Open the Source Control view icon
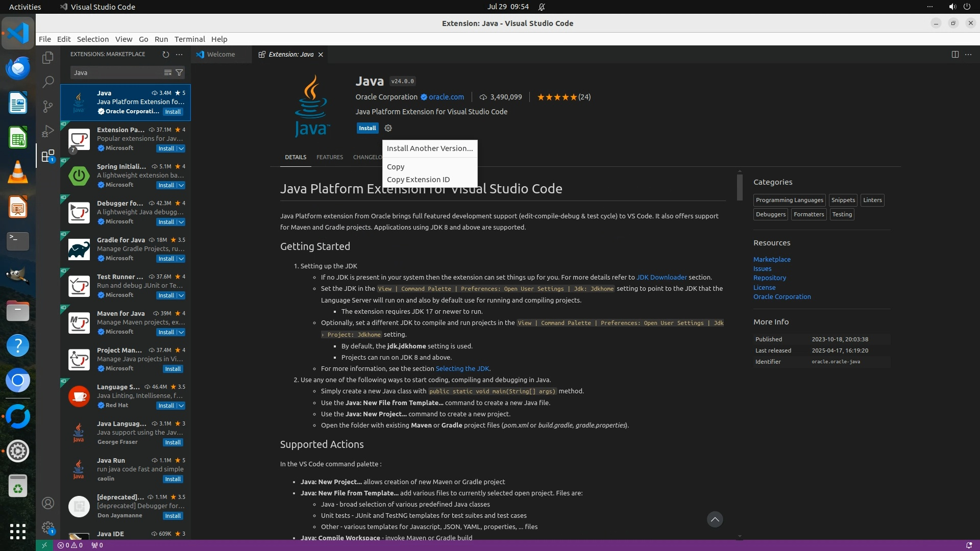 click(48, 106)
